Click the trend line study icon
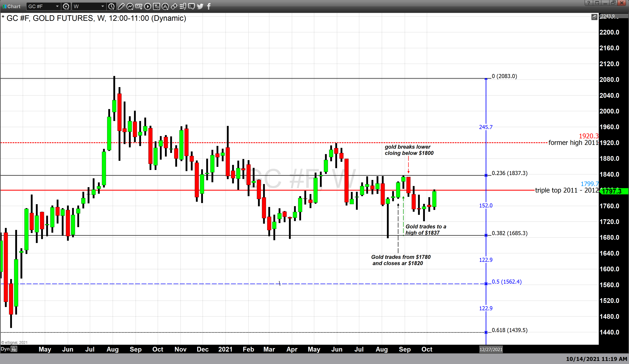 130,7
